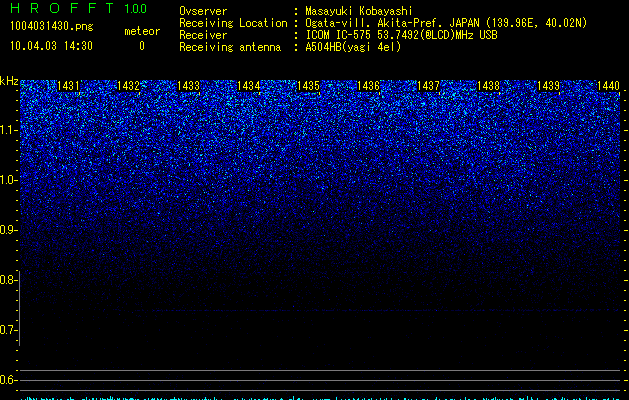Click the 1432 time marker
Screen dimensions: 629x400
point(128,86)
